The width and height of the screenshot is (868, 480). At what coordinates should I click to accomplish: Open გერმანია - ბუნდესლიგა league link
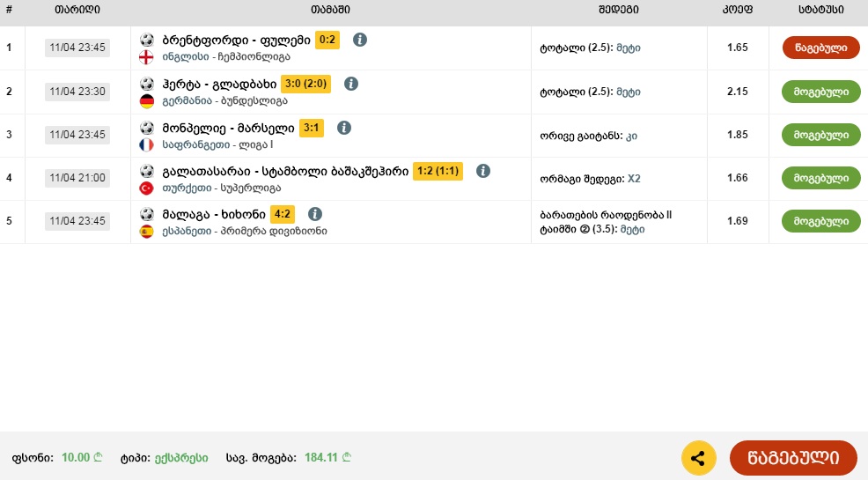point(224,100)
